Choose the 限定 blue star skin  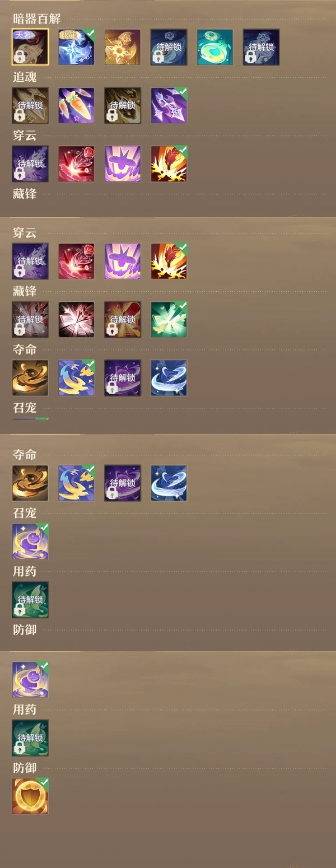point(76,47)
